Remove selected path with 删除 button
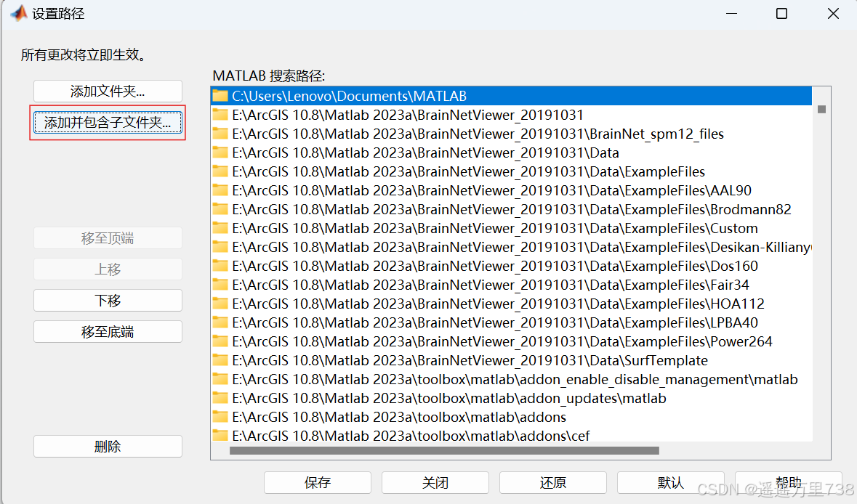Viewport: 857px width, 504px height. click(x=108, y=446)
